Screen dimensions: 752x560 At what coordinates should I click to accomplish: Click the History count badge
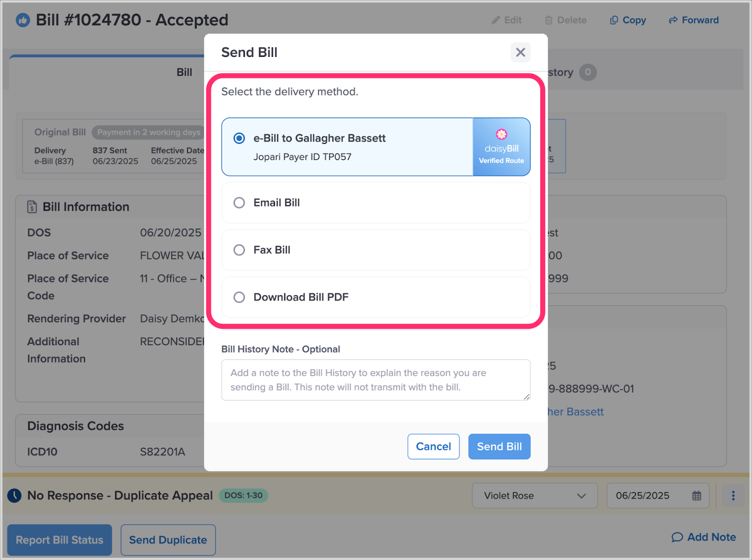587,72
